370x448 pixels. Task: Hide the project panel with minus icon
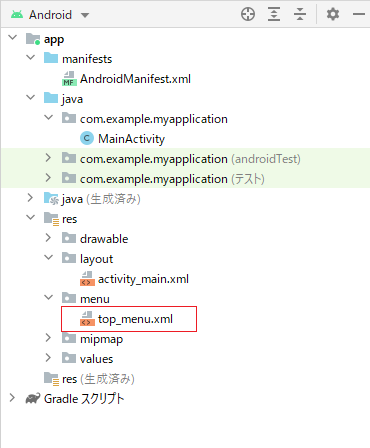point(359,14)
